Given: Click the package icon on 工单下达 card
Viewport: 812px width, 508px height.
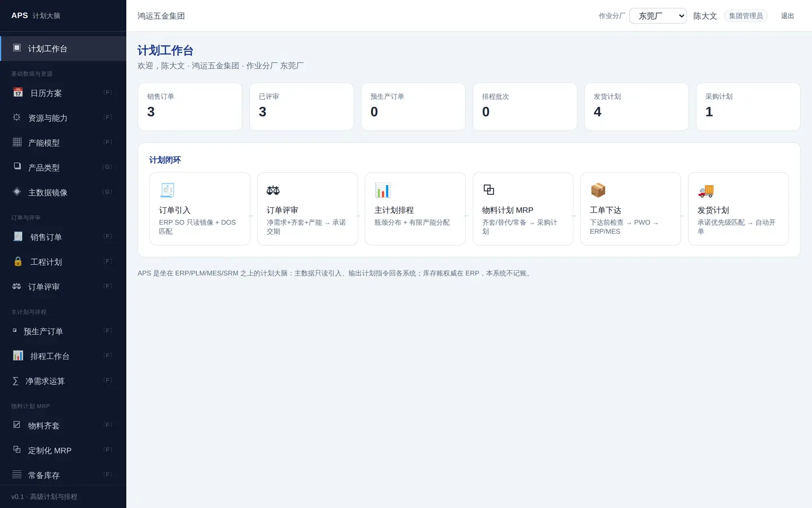Looking at the screenshot, I should pyautogui.click(x=598, y=190).
